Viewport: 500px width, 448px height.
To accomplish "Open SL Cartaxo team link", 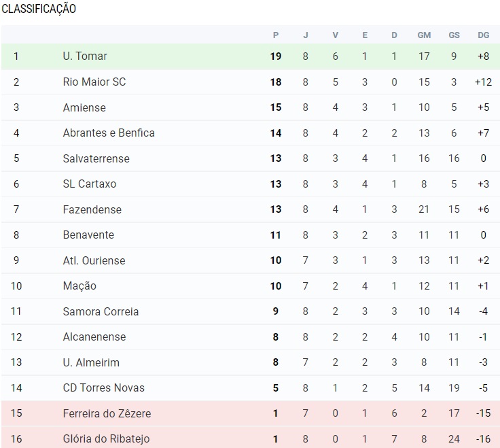I will pos(90,184).
